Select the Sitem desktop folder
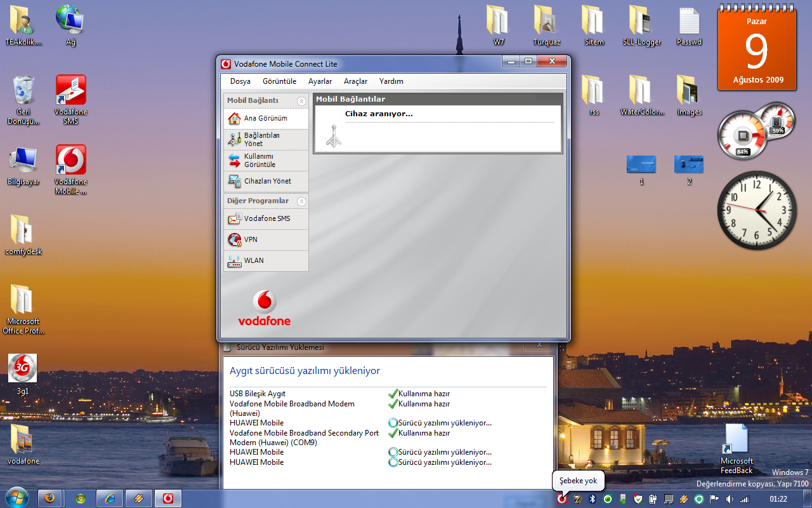The width and height of the screenshot is (812, 508). (594, 25)
